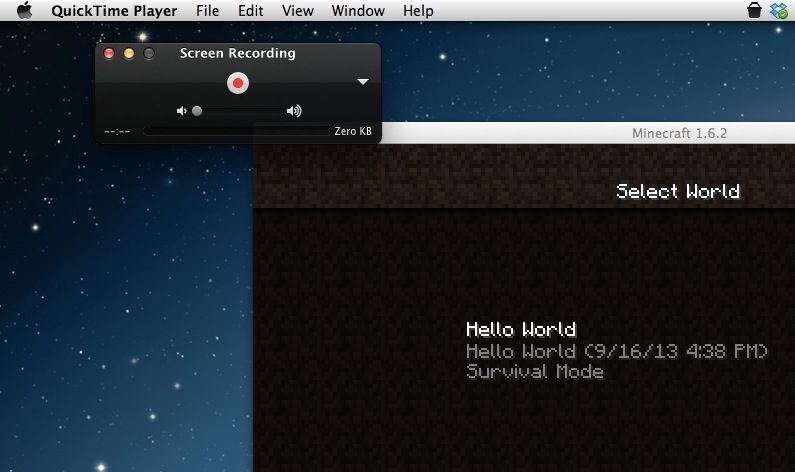
Task: Open the QuickTime Player menu
Action: pyautogui.click(x=114, y=11)
